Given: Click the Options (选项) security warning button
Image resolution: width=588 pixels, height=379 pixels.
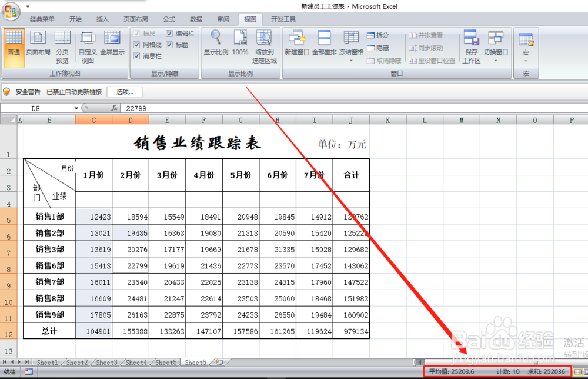Looking at the screenshot, I should click(x=124, y=91).
